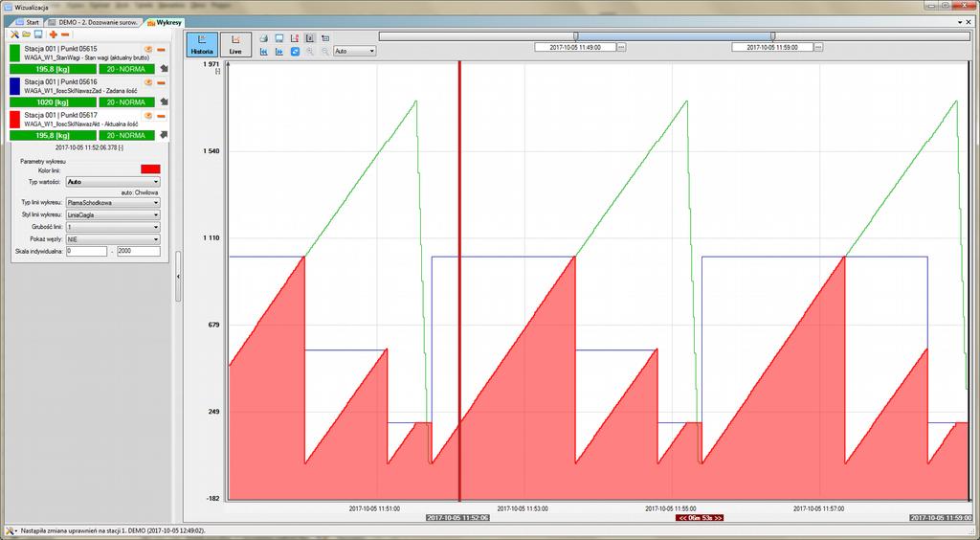Screen dimensions: 980x540
Task: Open the Grubość linii dropdown
Action: pyautogui.click(x=113, y=227)
